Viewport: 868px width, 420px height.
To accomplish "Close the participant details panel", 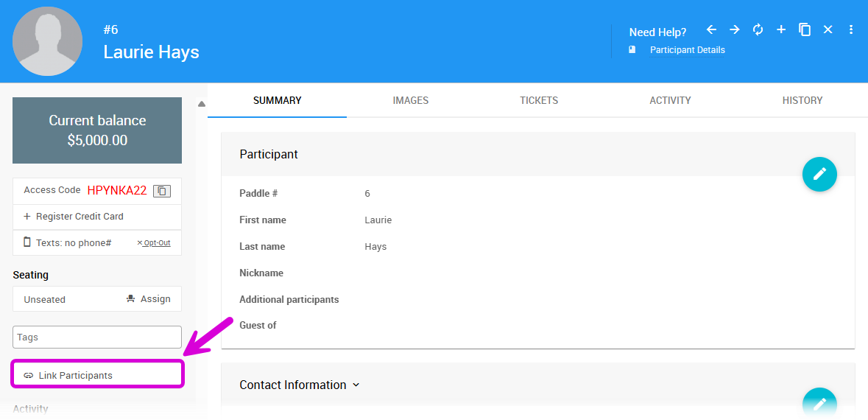I will tap(828, 29).
